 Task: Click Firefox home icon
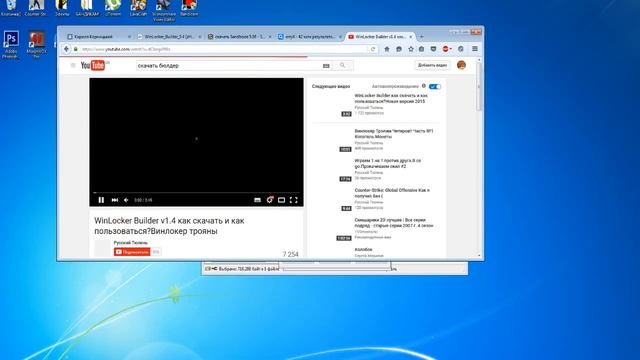[x=387, y=49]
